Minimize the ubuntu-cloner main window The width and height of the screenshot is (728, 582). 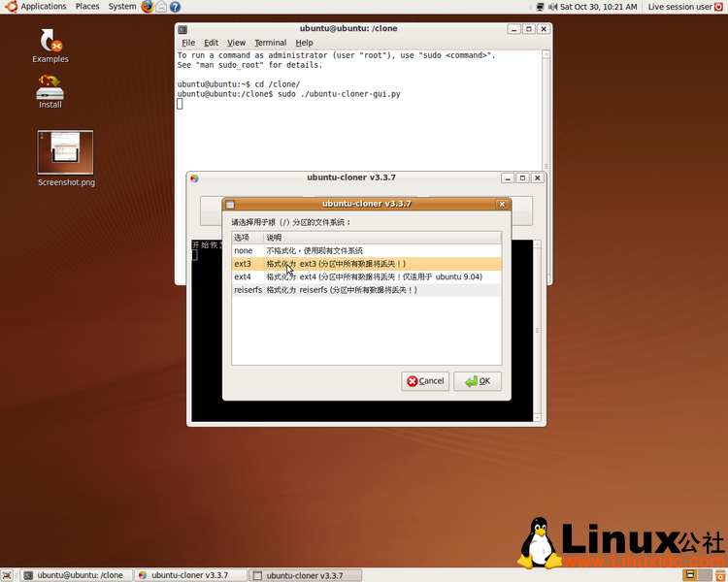tap(508, 178)
